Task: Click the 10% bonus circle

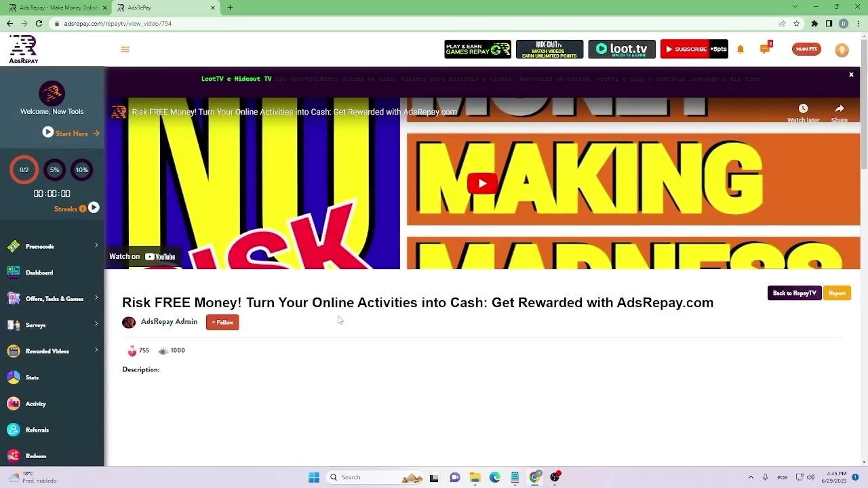Action: point(81,169)
